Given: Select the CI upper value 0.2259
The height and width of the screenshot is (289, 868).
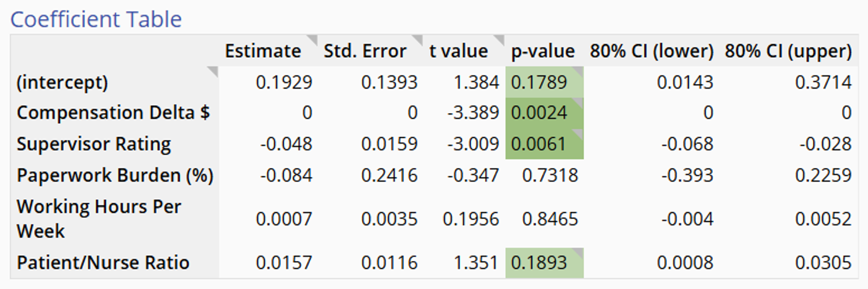Looking at the screenshot, I should pyautogui.click(x=823, y=175).
